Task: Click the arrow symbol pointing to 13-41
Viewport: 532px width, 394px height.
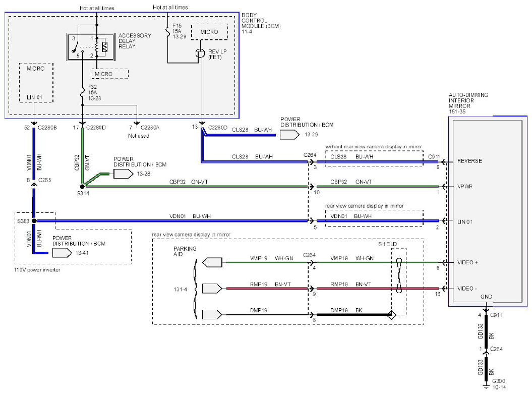Action: pyautogui.click(x=62, y=253)
